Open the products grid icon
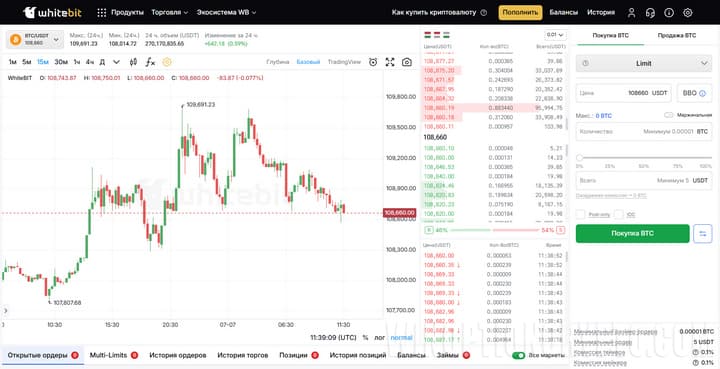 pos(102,12)
